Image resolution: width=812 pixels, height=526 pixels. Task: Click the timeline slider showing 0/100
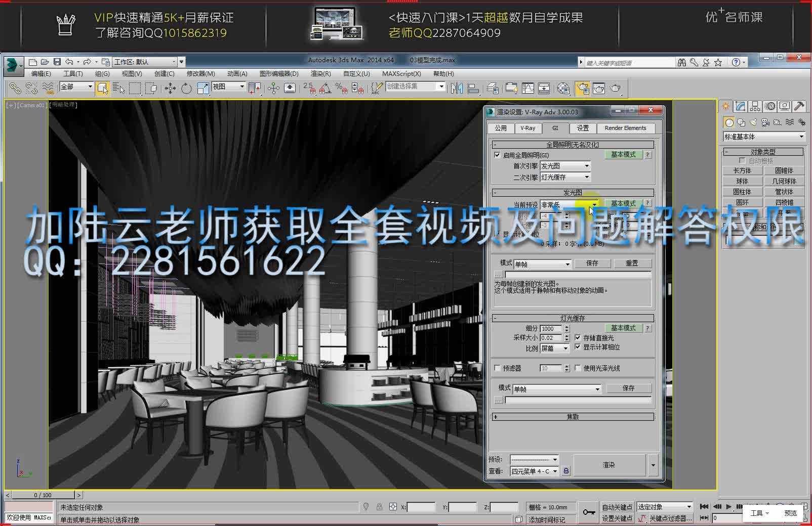(x=43, y=495)
